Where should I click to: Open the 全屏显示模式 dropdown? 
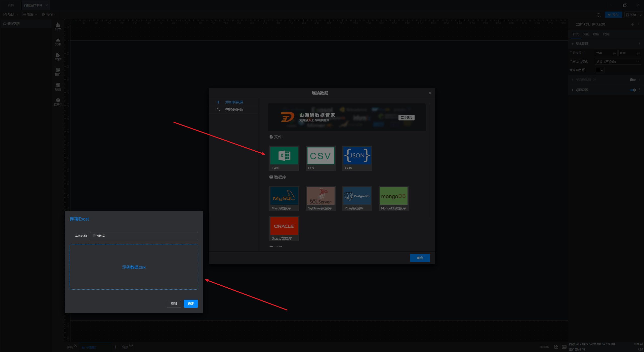[x=618, y=62]
